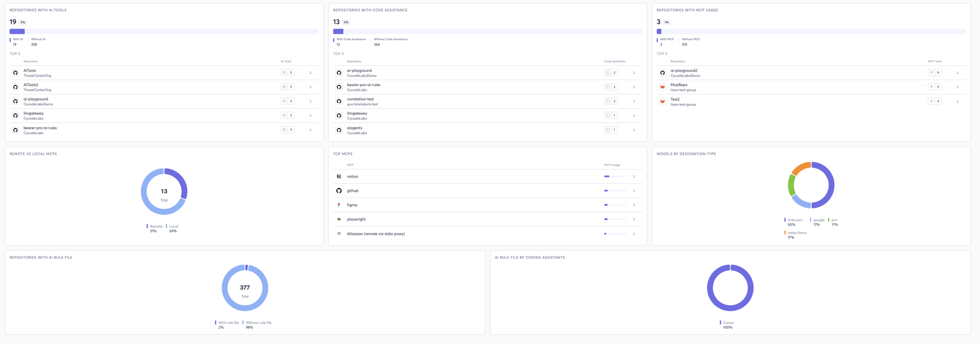Click the Repositories with AI Tools progress bar
Image resolution: width=980 pixels, height=344 pixels.
164,32
